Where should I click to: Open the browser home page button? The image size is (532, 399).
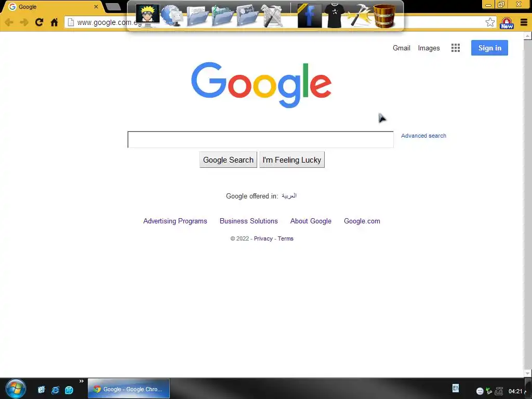click(54, 22)
